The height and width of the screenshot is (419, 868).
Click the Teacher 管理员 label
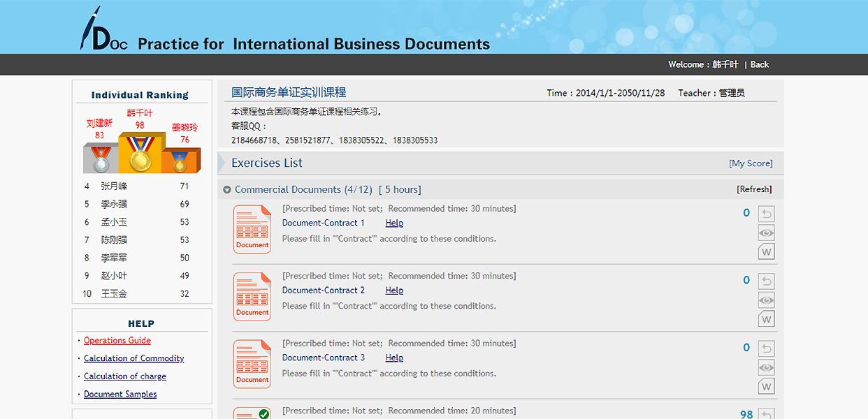click(x=711, y=93)
